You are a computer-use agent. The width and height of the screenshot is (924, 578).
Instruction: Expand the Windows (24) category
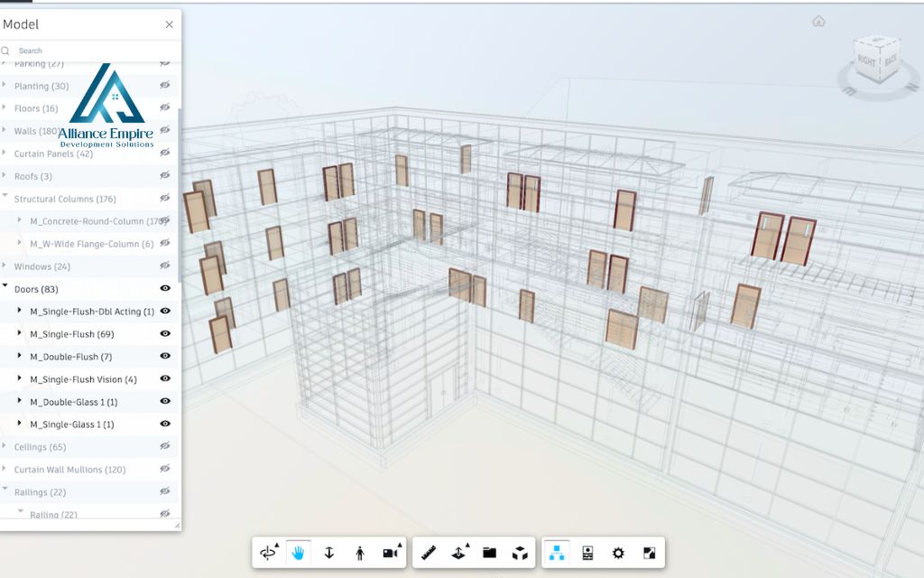pos(5,266)
